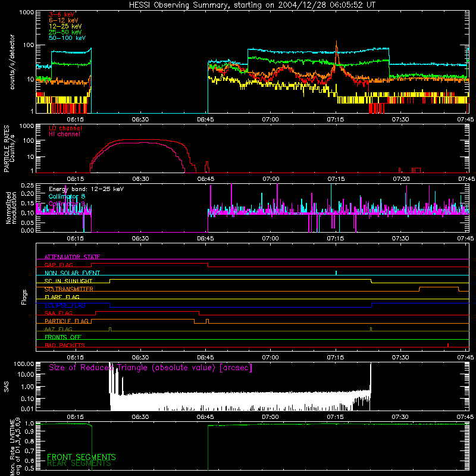Click the non solar event spike at 07:15
Viewport: 476px width, 476px height.
coord(336,273)
